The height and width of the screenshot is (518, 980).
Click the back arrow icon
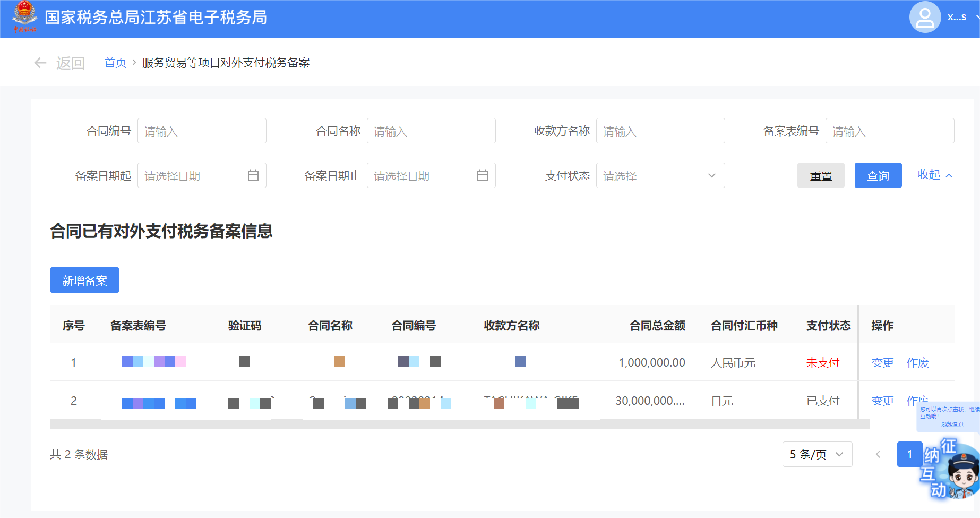pyautogui.click(x=40, y=63)
